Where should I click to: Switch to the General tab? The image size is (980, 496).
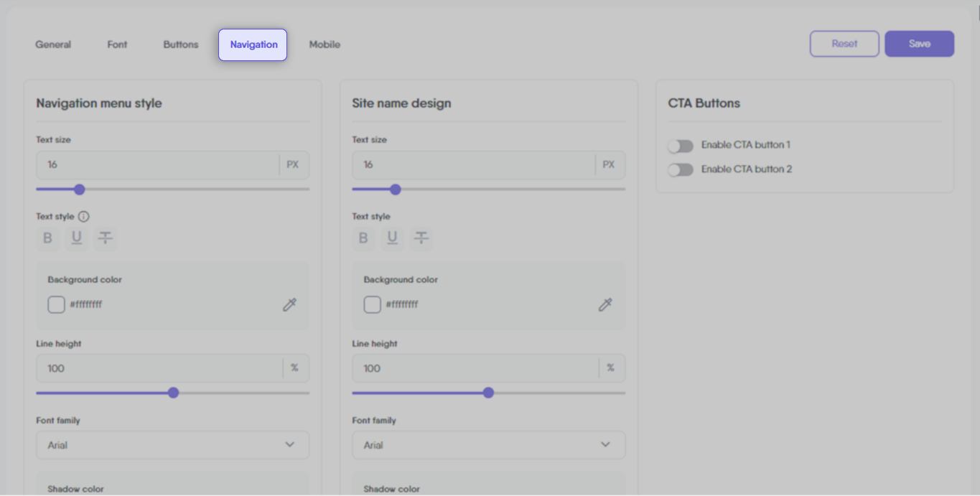coord(53,45)
